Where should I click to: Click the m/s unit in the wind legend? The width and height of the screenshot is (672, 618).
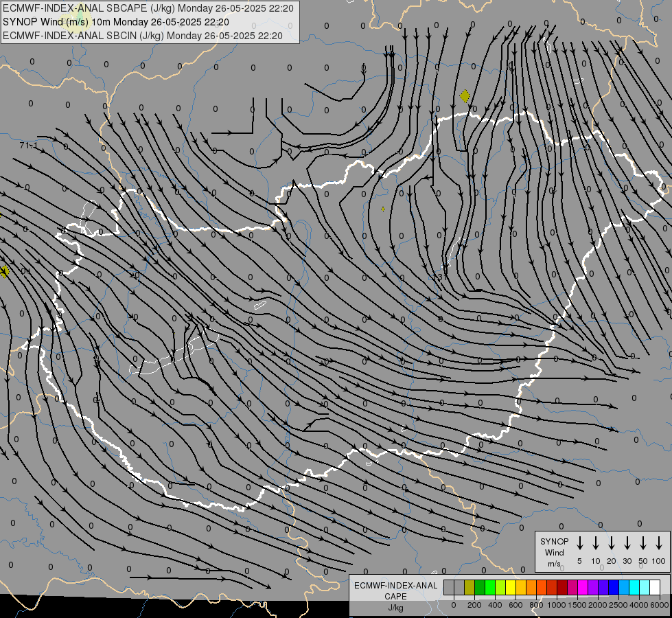tap(554, 564)
